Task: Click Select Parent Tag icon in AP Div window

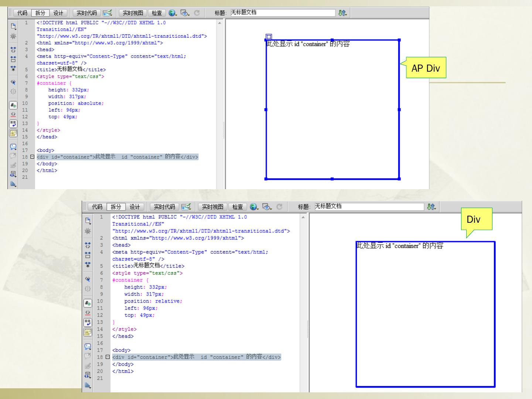Action: [13, 82]
